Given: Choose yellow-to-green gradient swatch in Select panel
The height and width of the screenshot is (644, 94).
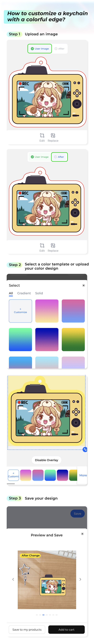Looking at the screenshot, I should coord(73,339).
